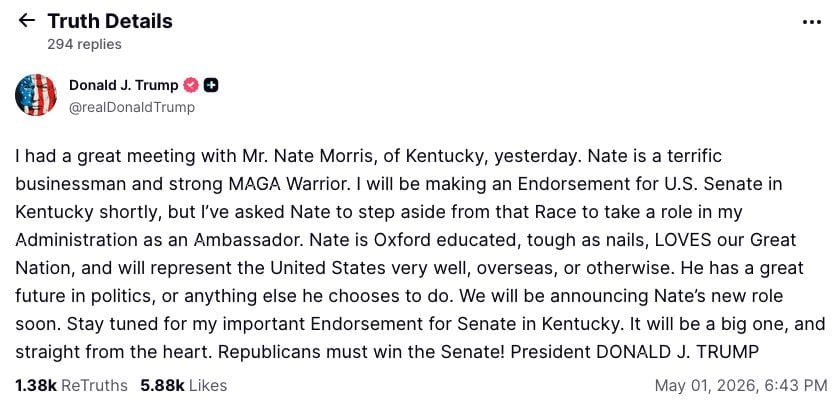This screenshot has height=403, width=838.
Task: Open Donald J. Trump's profile name link
Action: coord(123,85)
